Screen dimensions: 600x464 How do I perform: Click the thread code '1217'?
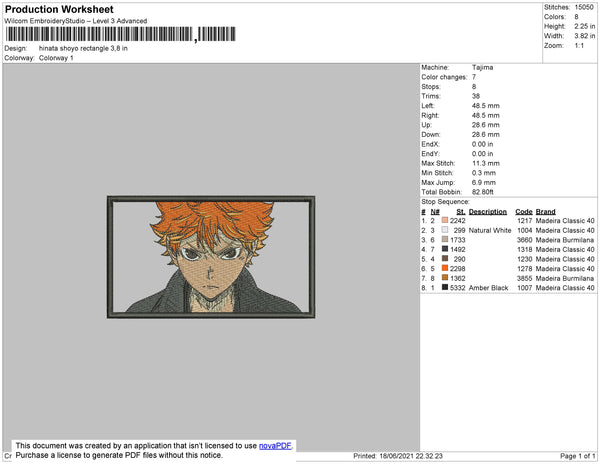click(x=525, y=221)
